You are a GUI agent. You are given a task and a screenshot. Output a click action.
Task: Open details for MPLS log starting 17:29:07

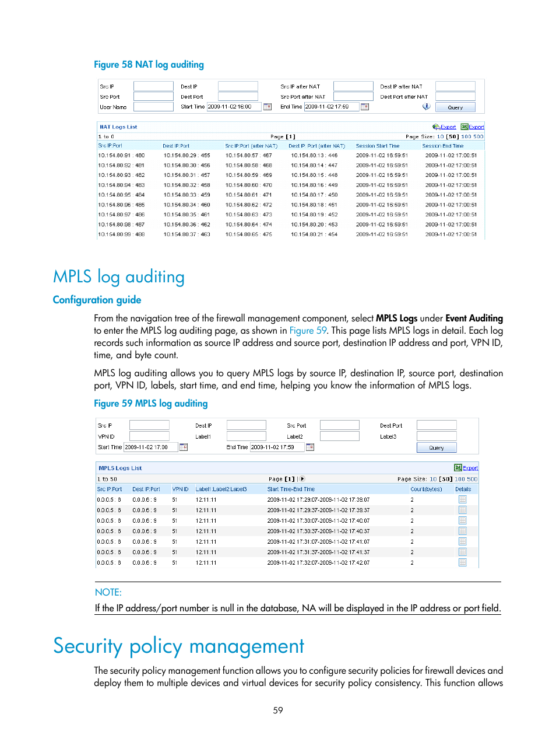tap(463, 499)
